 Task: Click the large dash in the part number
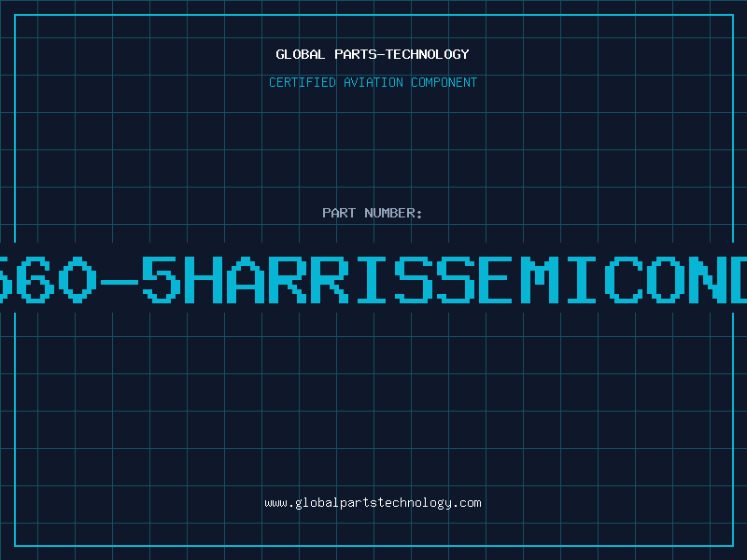pyautogui.click(x=120, y=281)
